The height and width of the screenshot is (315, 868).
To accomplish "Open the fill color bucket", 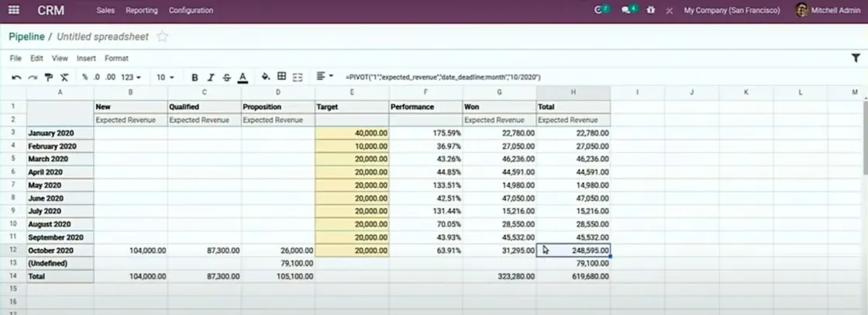I will (x=266, y=77).
